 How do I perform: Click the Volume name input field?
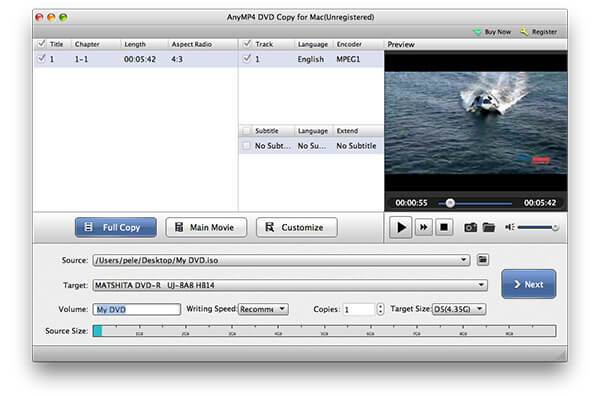tap(137, 309)
